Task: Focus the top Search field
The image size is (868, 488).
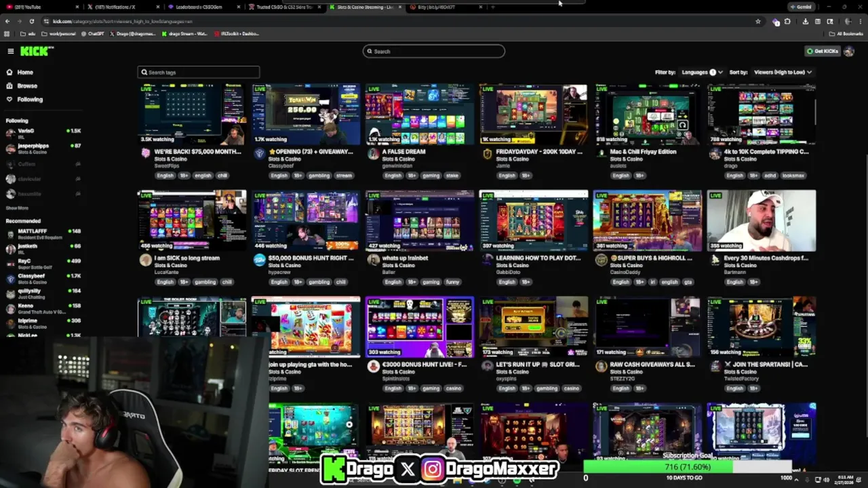Action: point(434,52)
